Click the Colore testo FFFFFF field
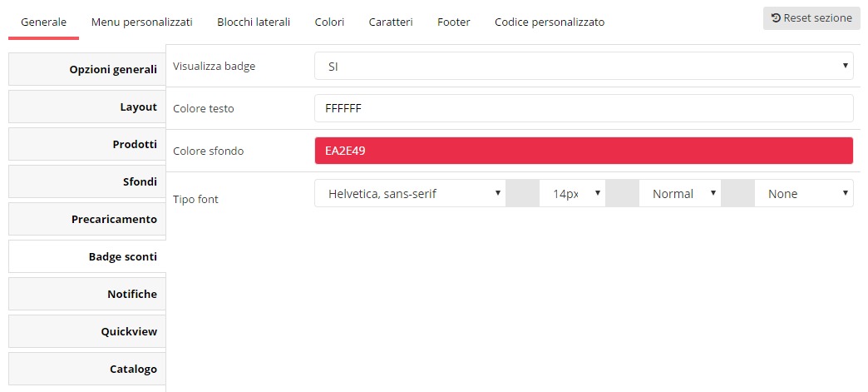 tap(584, 108)
